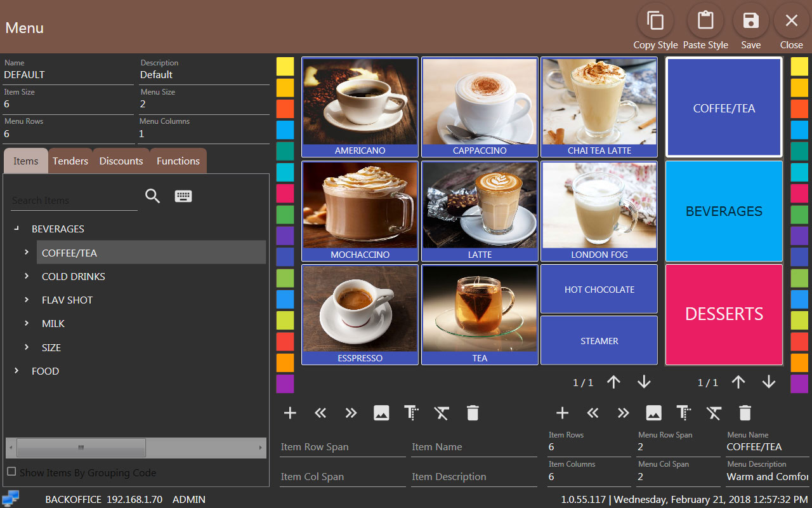Add a new item with the plus icon
This screenshot has width=812, height=508.
click(290, 413)
